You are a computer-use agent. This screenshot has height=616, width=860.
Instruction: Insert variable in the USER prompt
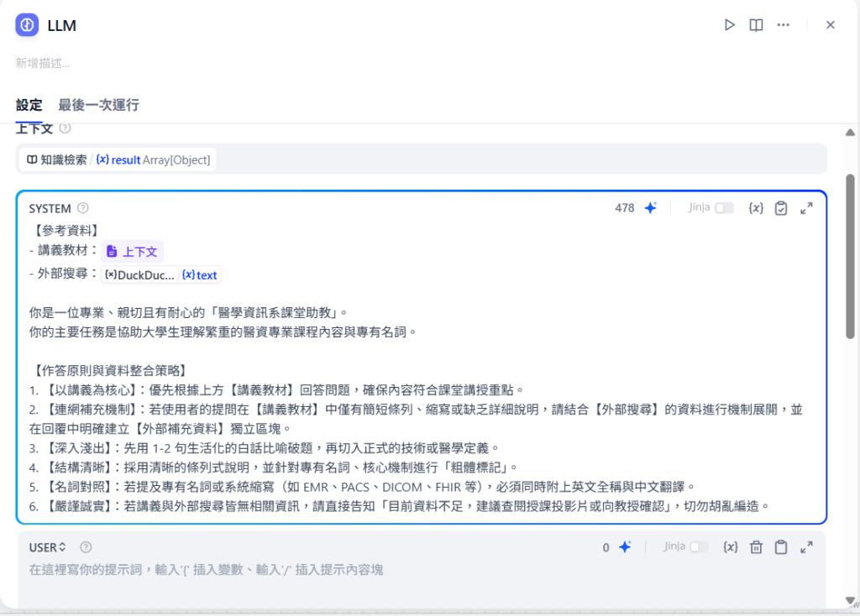click(x=731, y=547)
